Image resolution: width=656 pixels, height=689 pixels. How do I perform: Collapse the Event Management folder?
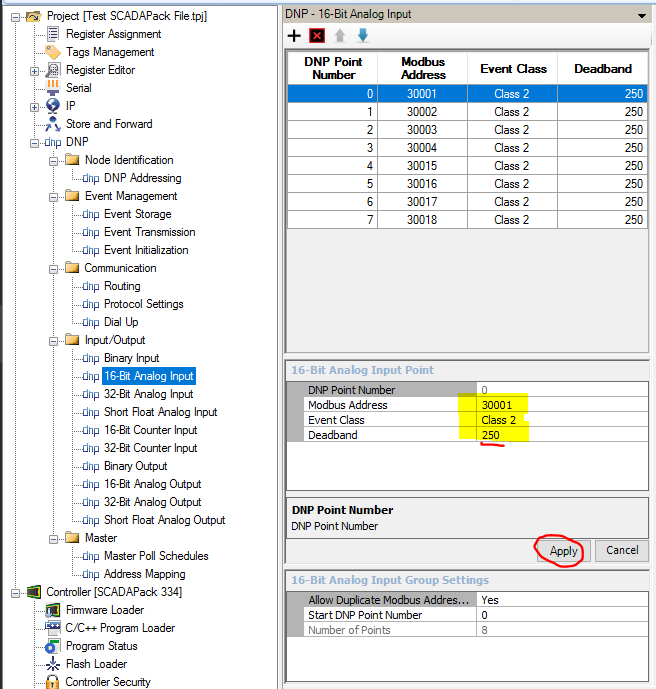pos(53,197)
